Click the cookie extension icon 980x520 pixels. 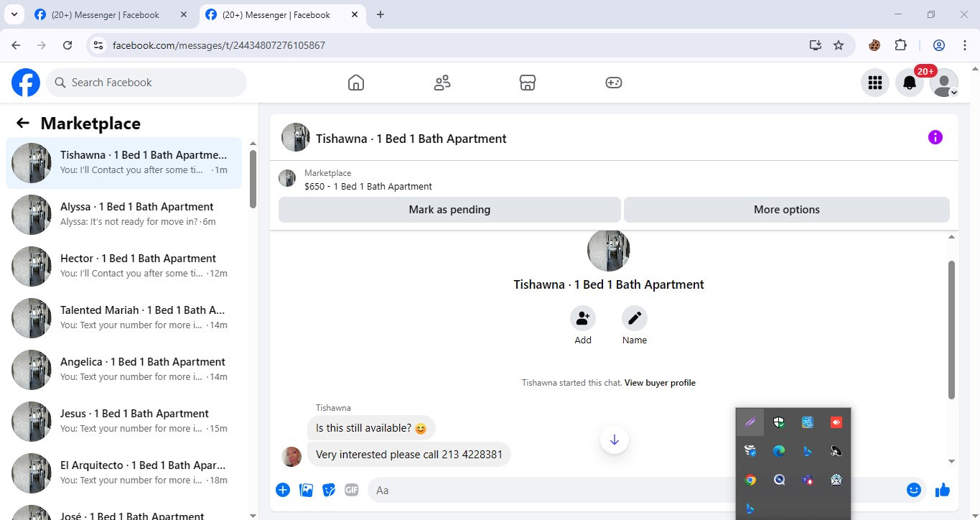874,45
